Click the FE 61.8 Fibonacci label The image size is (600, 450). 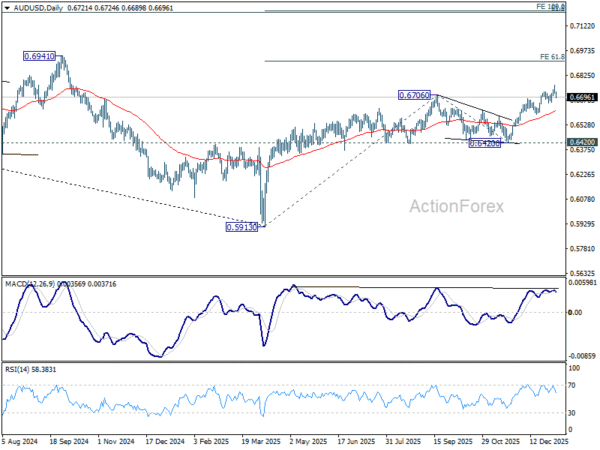click(552, 57)
